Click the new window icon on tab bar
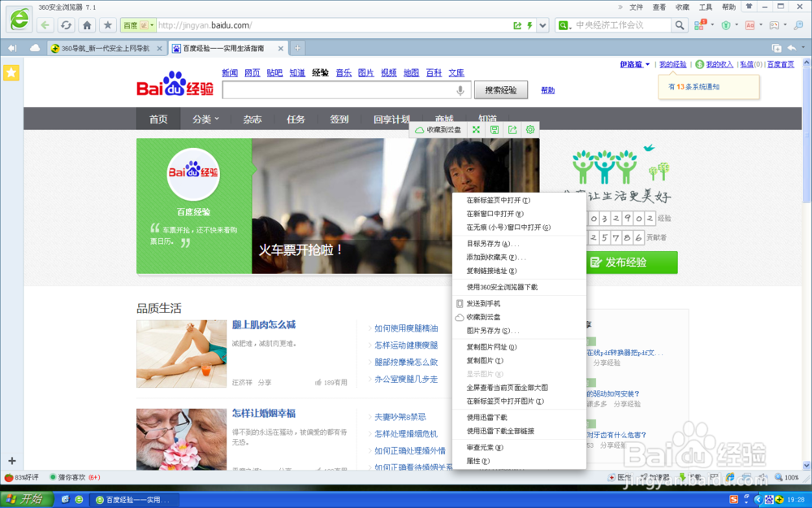This screenshot has height=508, width=812. (x=776, y=48)
